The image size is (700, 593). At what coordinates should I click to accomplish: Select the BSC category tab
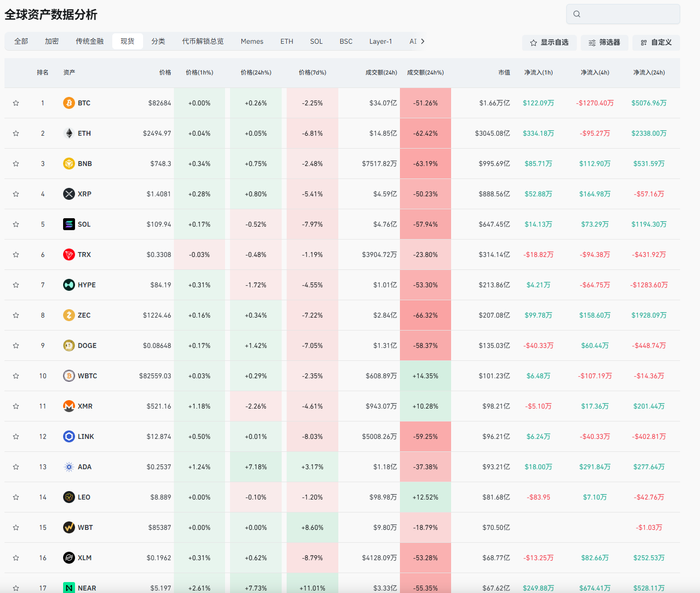(346, 41)
